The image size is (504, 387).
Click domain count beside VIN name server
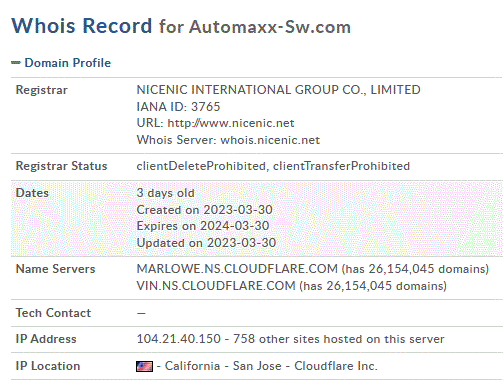(x=373, y=286)
